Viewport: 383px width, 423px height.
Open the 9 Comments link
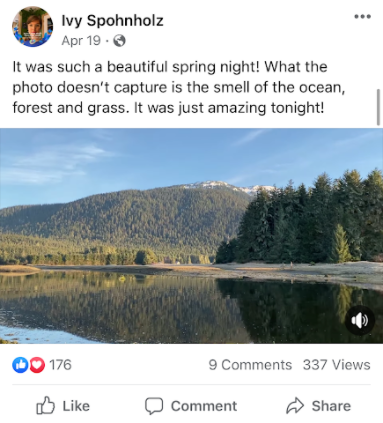(x=250, y=365)
